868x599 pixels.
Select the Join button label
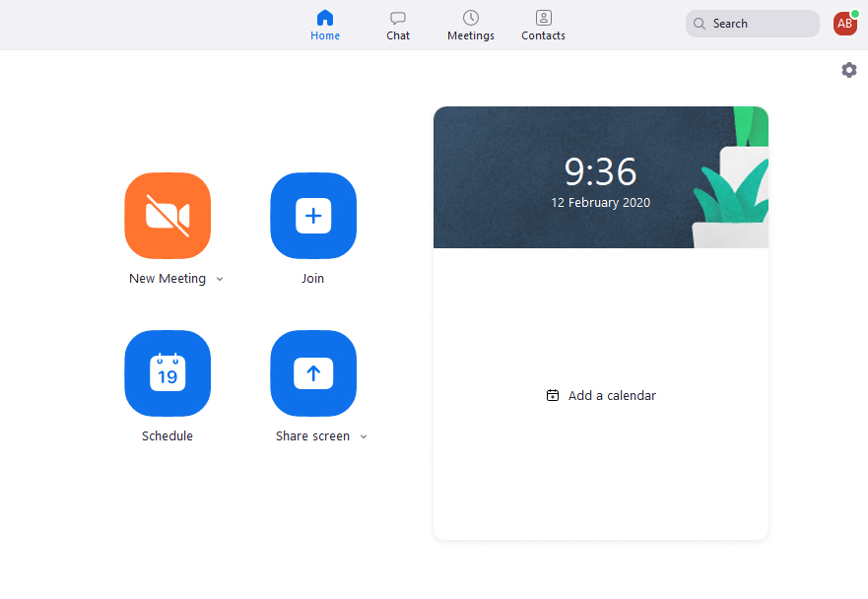coord(312,278)
